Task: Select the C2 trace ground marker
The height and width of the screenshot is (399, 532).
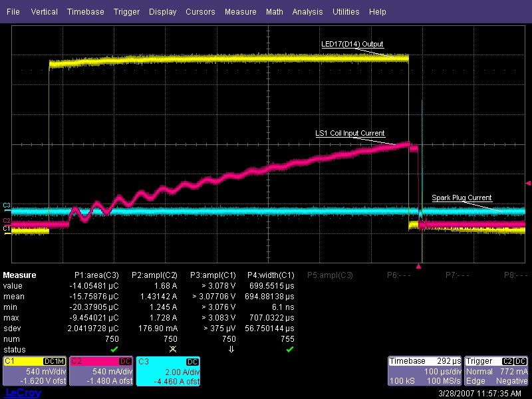Action: coord(7,221)
